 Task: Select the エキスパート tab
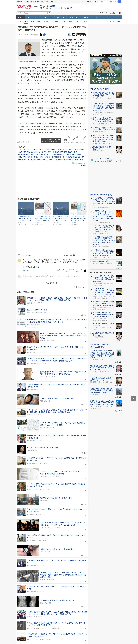[x=48, y=17]
